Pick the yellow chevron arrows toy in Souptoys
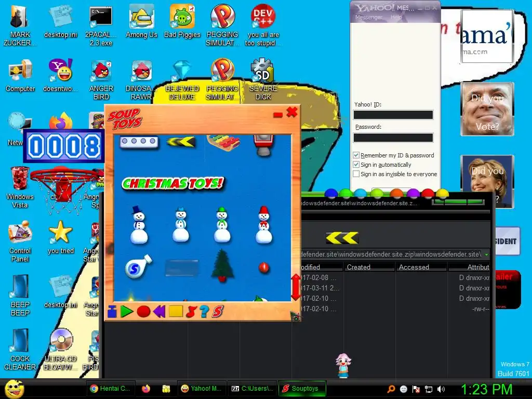Viewport: 532px width, 399px height. (x=181, y=141)
